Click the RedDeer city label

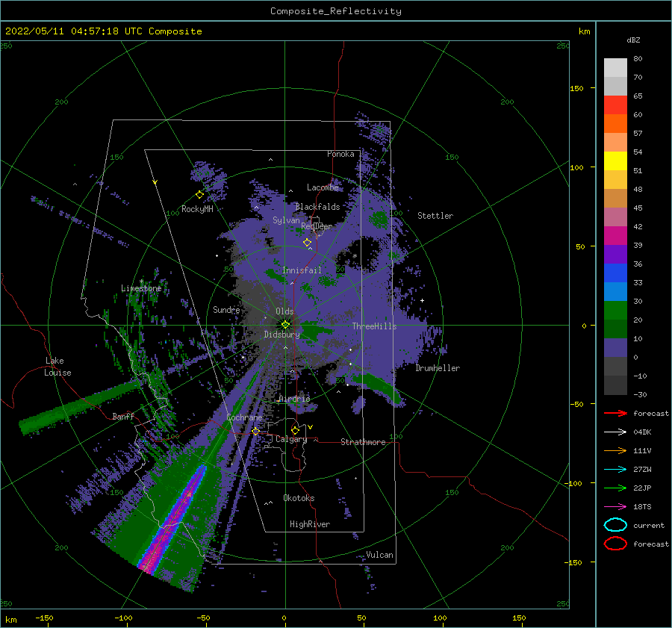(317, 226)
